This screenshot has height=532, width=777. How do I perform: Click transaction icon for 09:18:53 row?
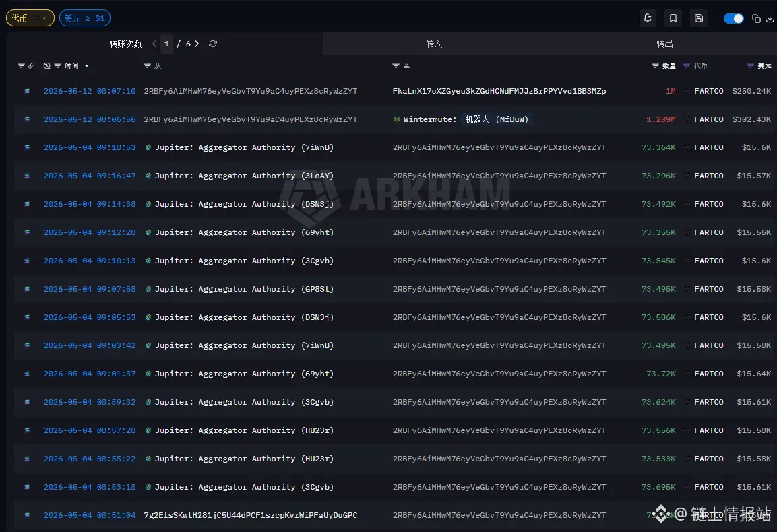click(27, 147)
